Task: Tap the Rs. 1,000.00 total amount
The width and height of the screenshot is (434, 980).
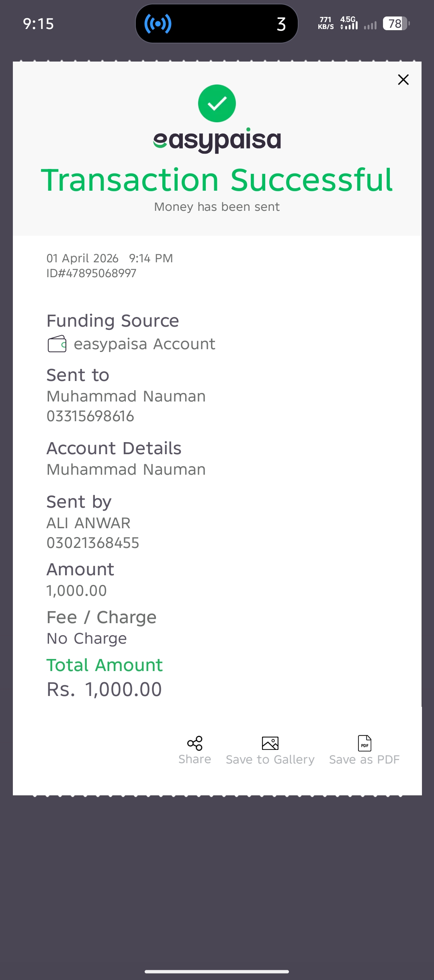Action: 104,690
